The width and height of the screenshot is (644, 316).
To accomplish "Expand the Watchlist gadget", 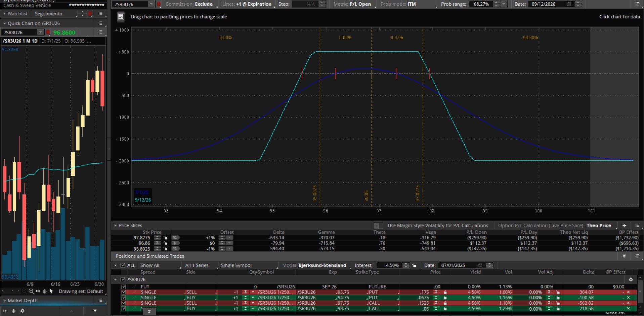I will 4,14.
